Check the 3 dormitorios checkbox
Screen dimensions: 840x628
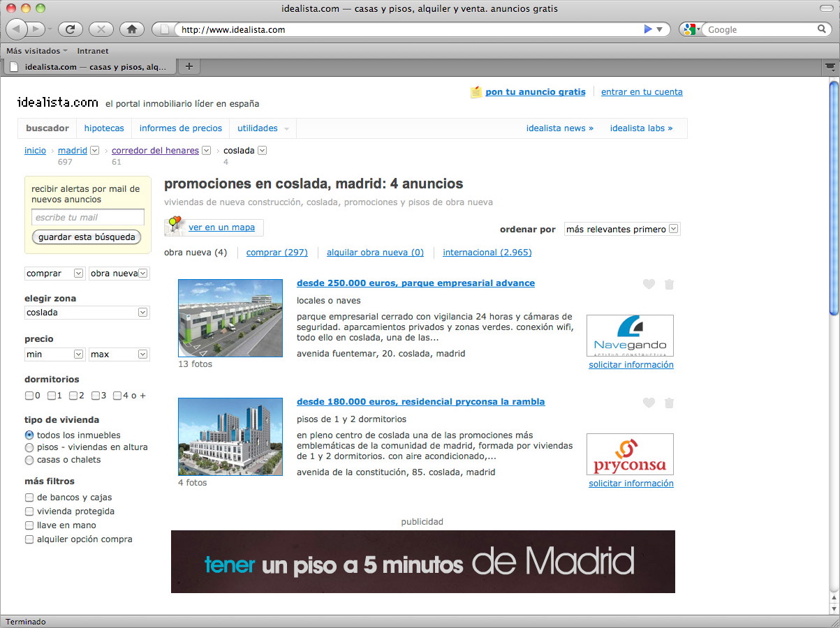coord(96,396)
